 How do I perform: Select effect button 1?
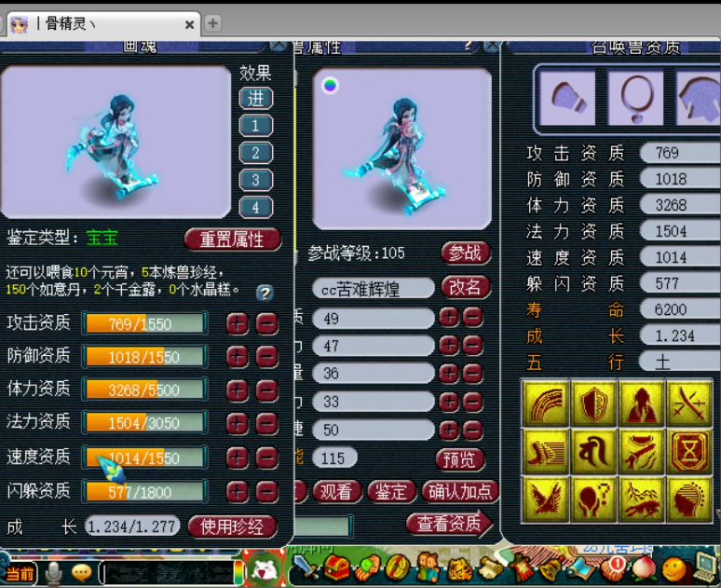(256, 125)
